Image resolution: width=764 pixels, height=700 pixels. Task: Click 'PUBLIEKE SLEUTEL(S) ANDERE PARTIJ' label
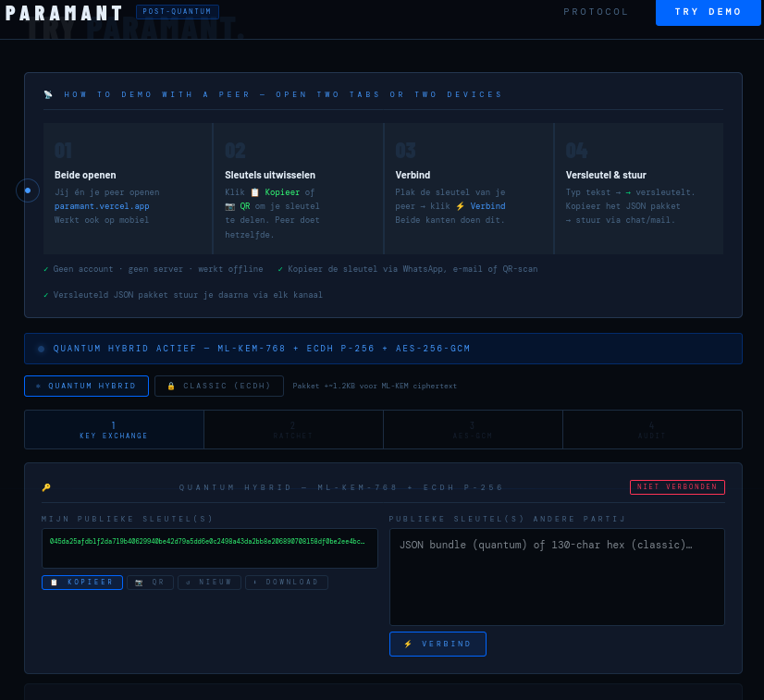[507, 519]
